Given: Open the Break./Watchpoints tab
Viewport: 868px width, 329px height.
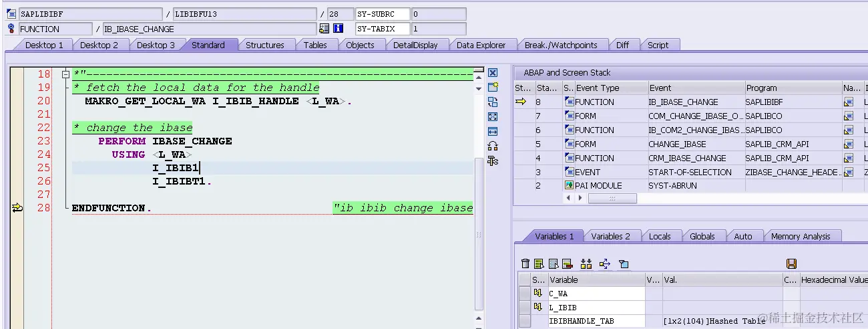Looking at the screenshot, I should [x=561, y=45].
